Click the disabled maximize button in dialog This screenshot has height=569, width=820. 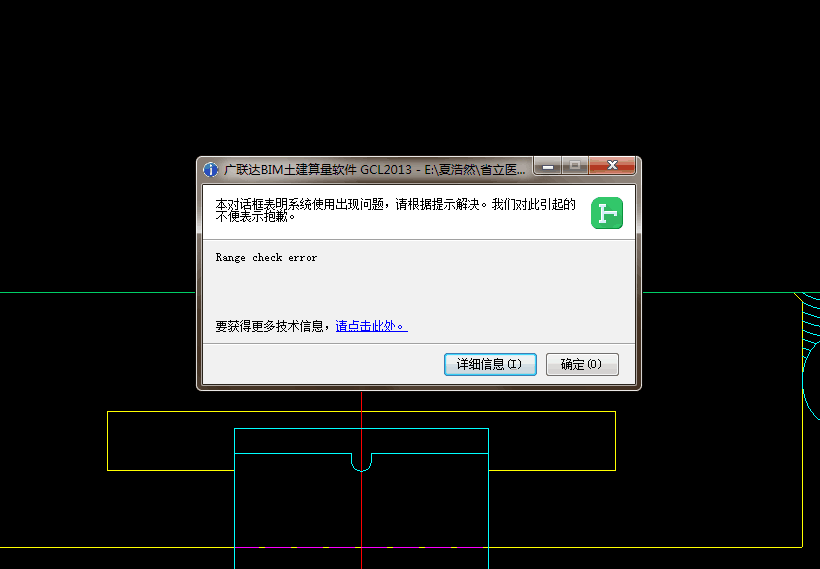click(x=575, y=165)
